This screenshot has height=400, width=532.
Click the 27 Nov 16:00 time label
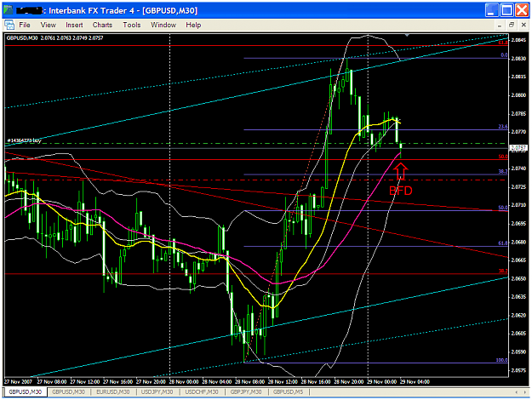tap(117, 381)
